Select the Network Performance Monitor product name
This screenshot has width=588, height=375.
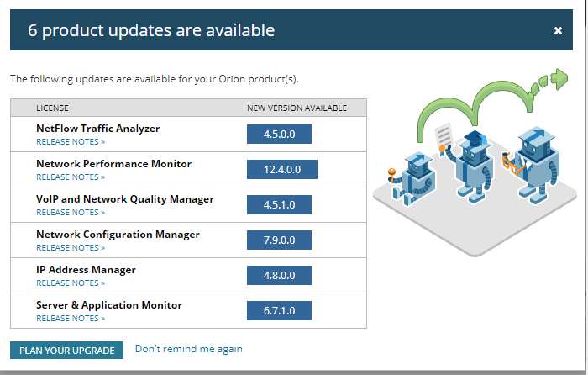click(x=113, y=164)
